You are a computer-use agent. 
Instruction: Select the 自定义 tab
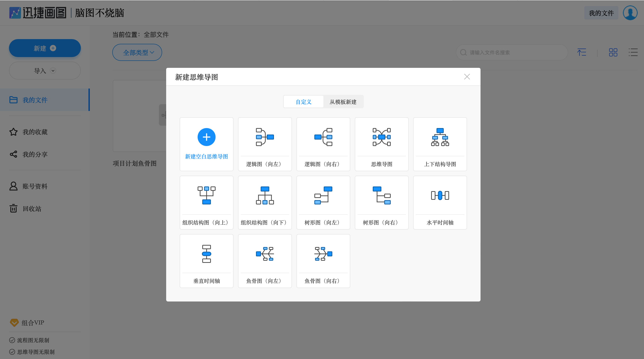pos(304,102)
